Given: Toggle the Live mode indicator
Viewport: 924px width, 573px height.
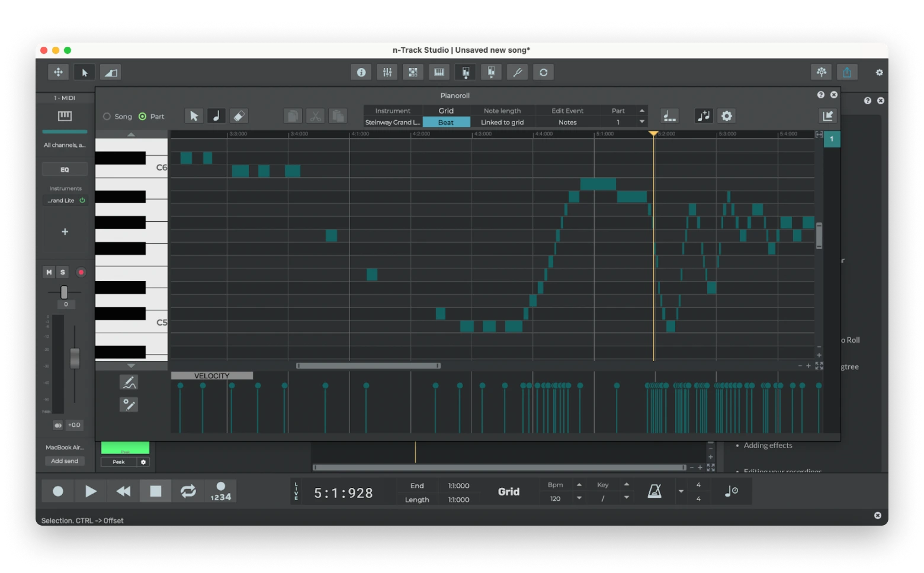Looking at the screenshot, I should pyautogui.click(x=296, y=491).
